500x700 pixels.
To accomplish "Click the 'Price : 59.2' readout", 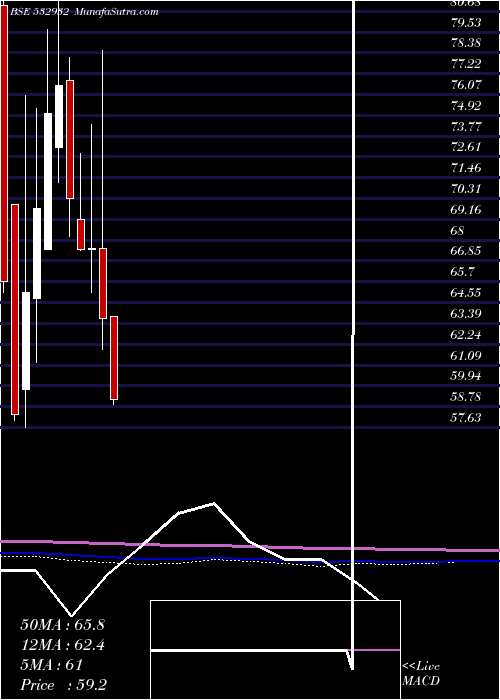I will [64, 685].
